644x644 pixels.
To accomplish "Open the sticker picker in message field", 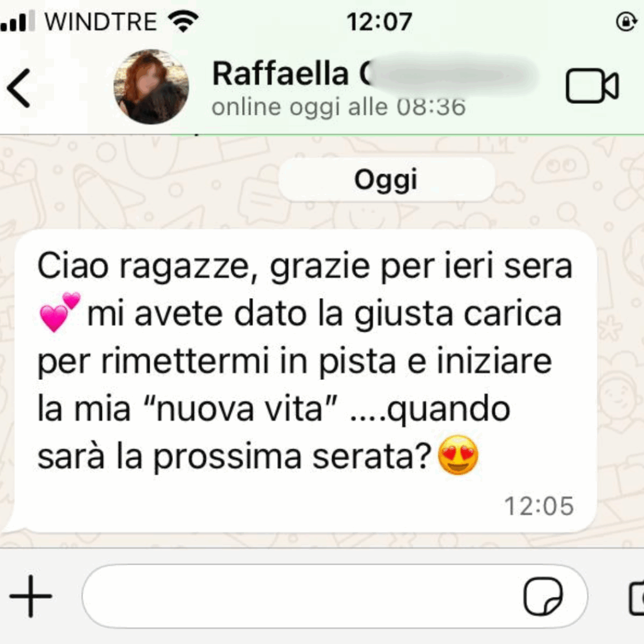I will pyautogui.click(x=543, y=596).
